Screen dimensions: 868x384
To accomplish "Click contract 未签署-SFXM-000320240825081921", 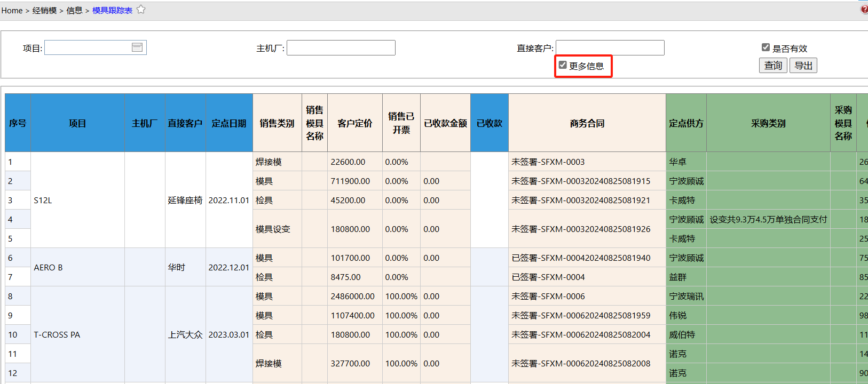I will [581, 200].
